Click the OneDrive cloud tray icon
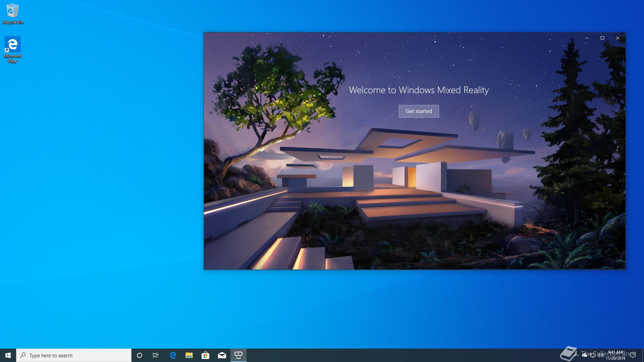Image resolution: width=644 pixels, height=362 pixels. 585,355
